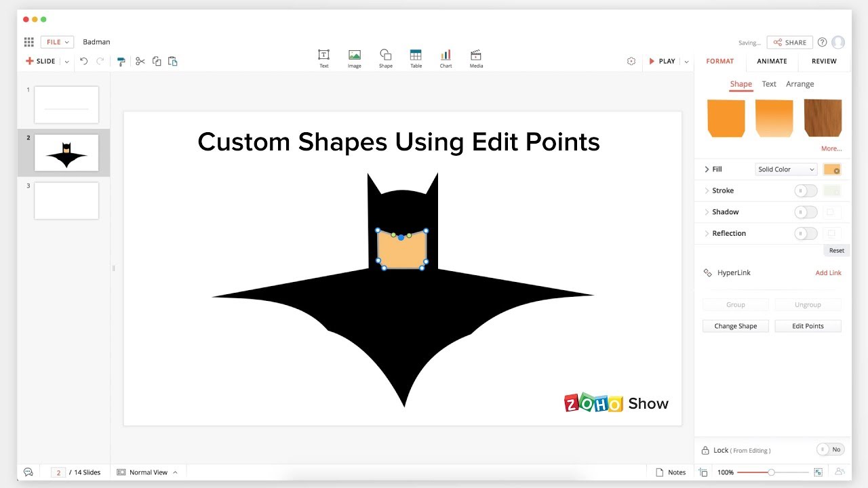Click the fit-to-screen icon after zoom slider
The image size is (868, 488).
(818, 472)
